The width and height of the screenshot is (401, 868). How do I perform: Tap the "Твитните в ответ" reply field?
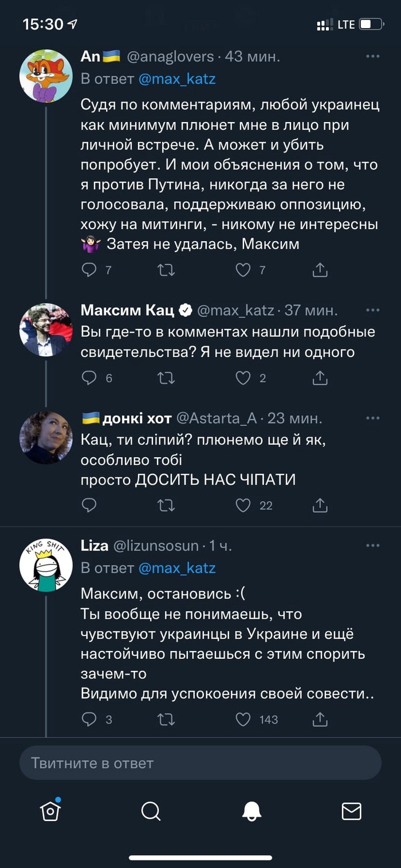(200, 763)
